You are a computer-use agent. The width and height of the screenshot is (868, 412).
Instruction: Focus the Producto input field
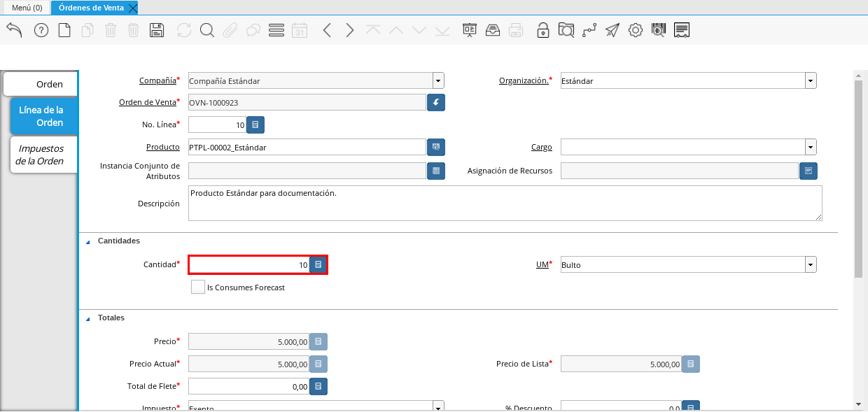coord(307,147)
